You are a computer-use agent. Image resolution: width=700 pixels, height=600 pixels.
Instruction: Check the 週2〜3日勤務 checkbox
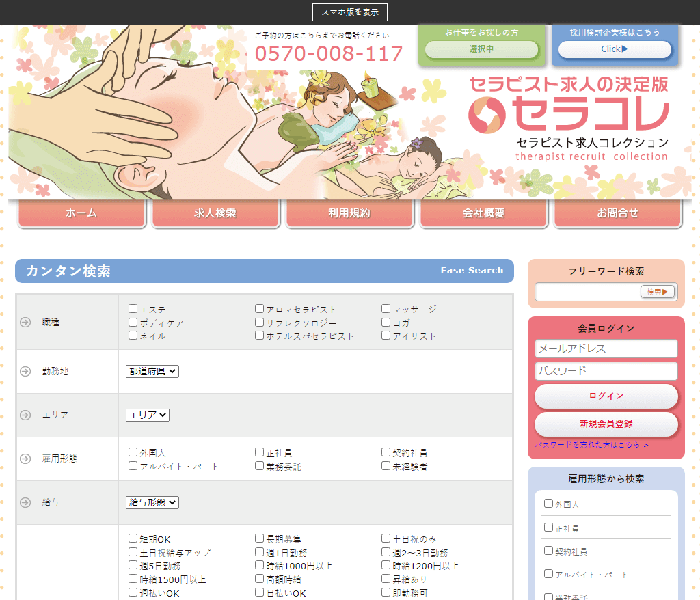[386, 552]
